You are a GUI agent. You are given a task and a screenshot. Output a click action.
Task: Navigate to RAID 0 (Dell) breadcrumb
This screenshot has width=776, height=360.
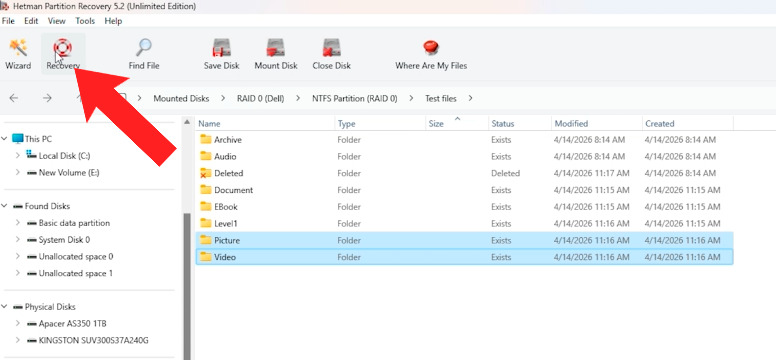pyautogui.click(x=260, y=99)
